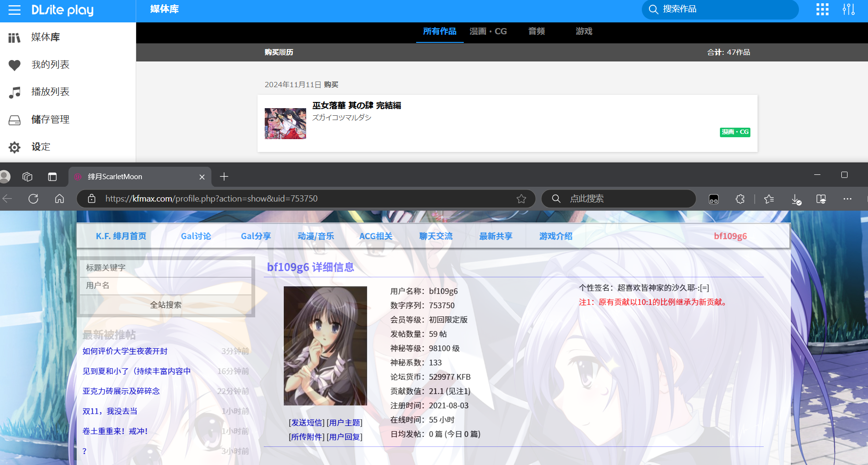Click the 用户回复 link
Viewport: 868px width, 465px height.
pyautogui.click(x=345, y=437)
